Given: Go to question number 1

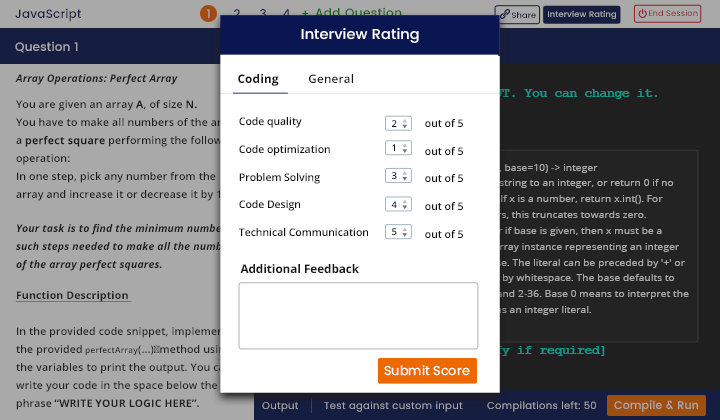Looking at the screenshot, I should [208, 14].
